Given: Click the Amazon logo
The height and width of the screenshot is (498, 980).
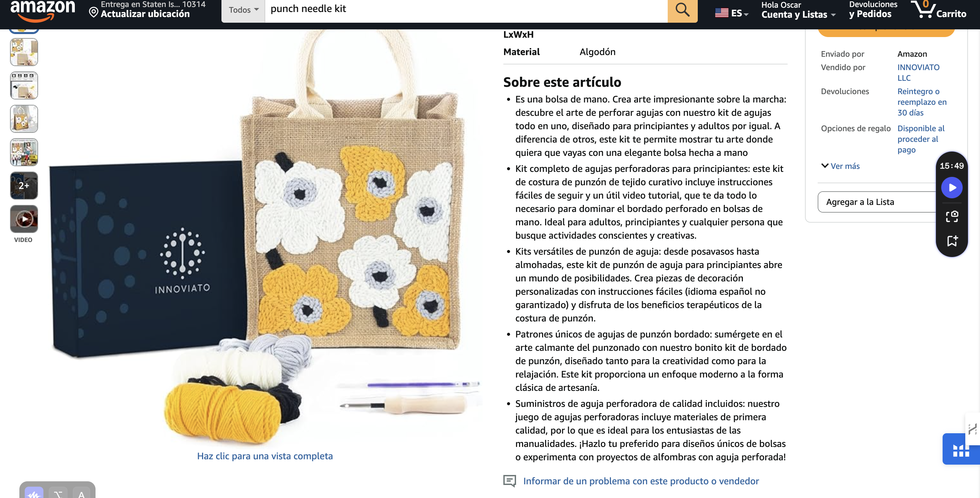Looking at the screenshot, I should [x=43, y=10].
